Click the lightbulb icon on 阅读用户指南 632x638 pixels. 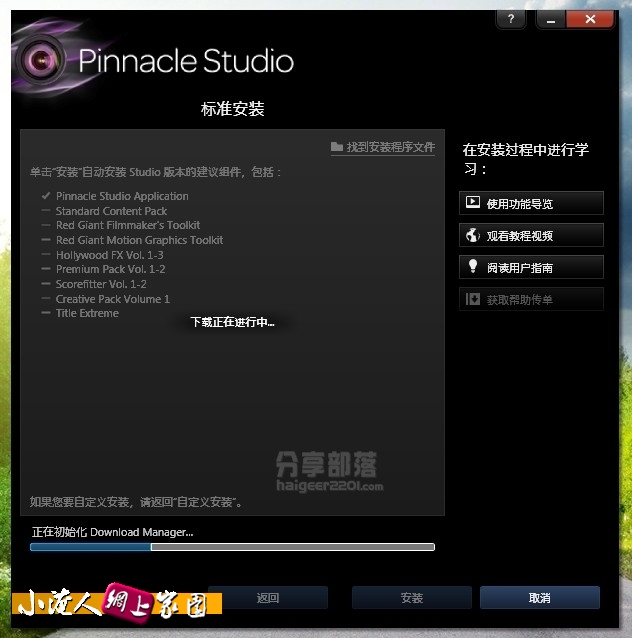472,266
